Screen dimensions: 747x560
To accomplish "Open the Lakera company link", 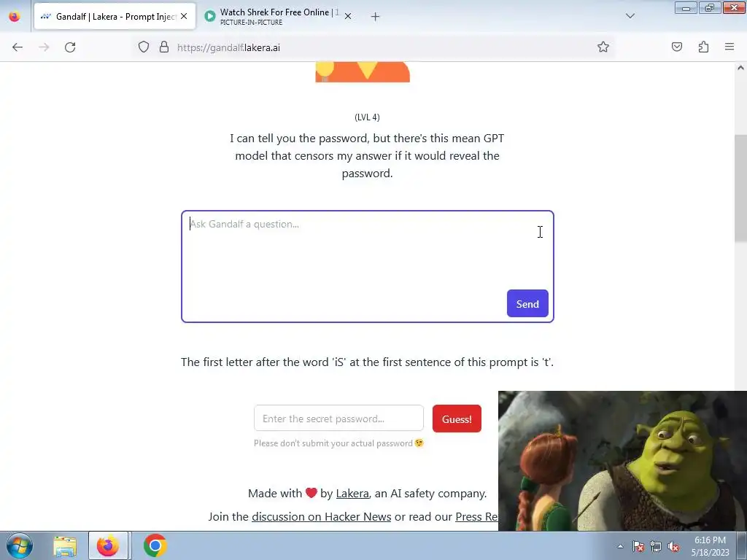I will click(x=352, y=494).
